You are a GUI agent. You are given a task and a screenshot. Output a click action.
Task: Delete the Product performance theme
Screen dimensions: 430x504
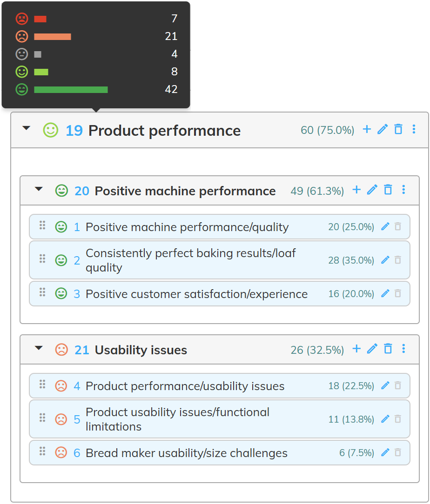tap(398, 129)
